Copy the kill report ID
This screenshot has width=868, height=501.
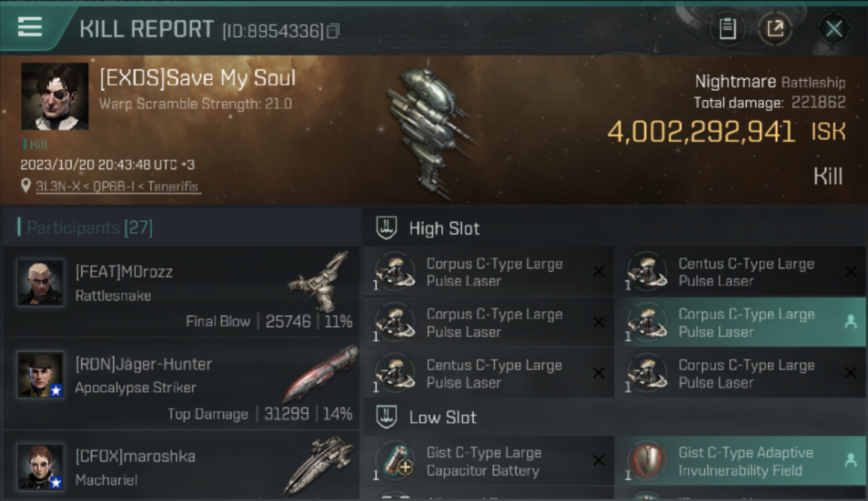pos(333,31)
